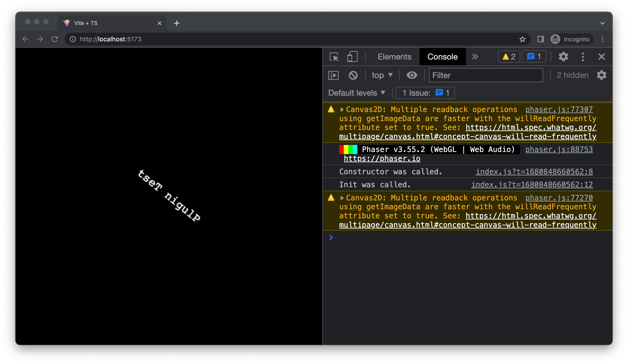This screenshot has width=628, height=364.
Task: Open the top frame context dropdown
Action: (x=382, y=75)
